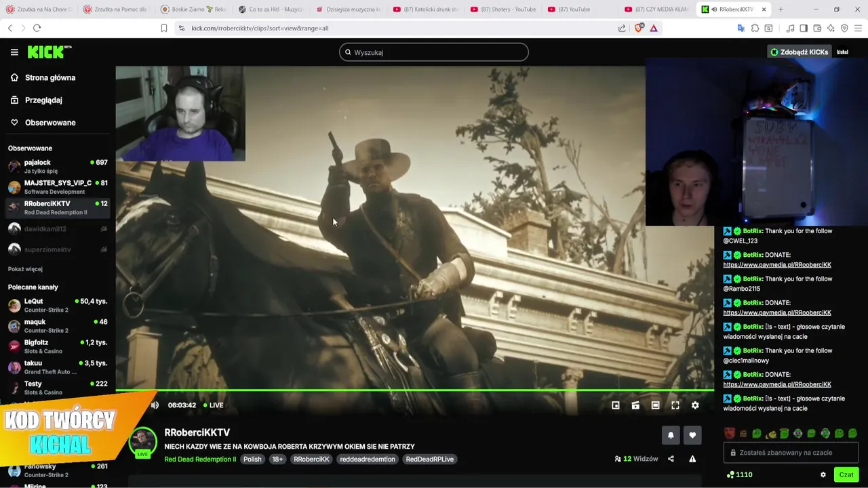Enable picture-in-picture mini player
This screenshot has height=488, width=868.
616,405
